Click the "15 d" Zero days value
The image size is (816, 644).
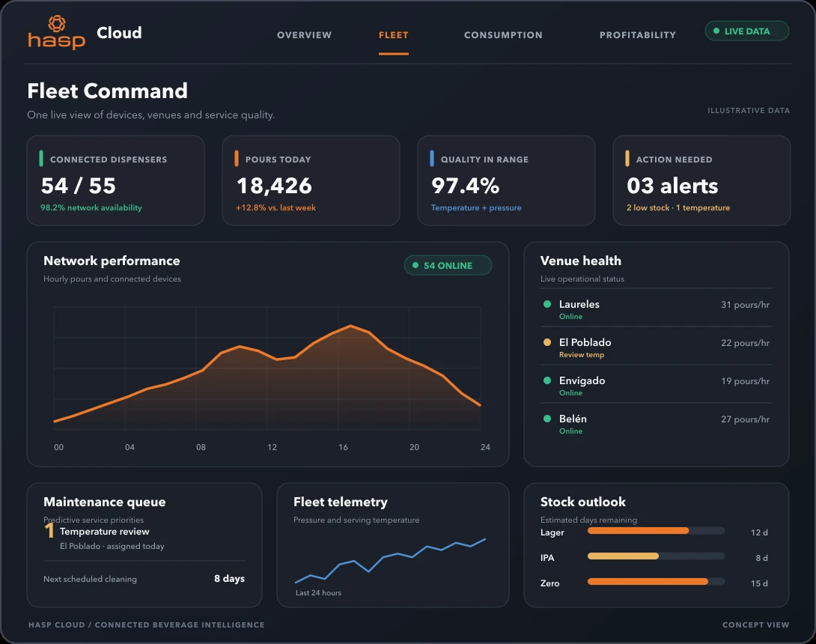click(x=759, y=583)
